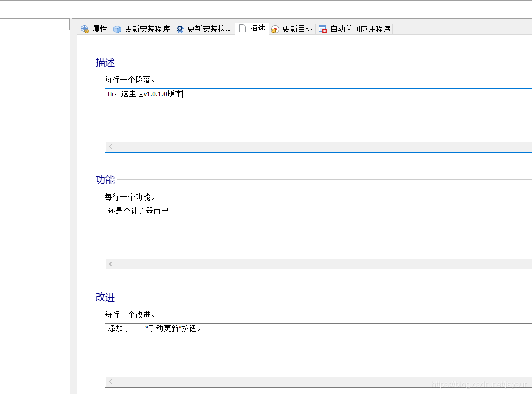This screenshot has width=532, height=394.
Task: Click the text '添加了一个"手动更新"按钮。'
Action: coord(154,329)
